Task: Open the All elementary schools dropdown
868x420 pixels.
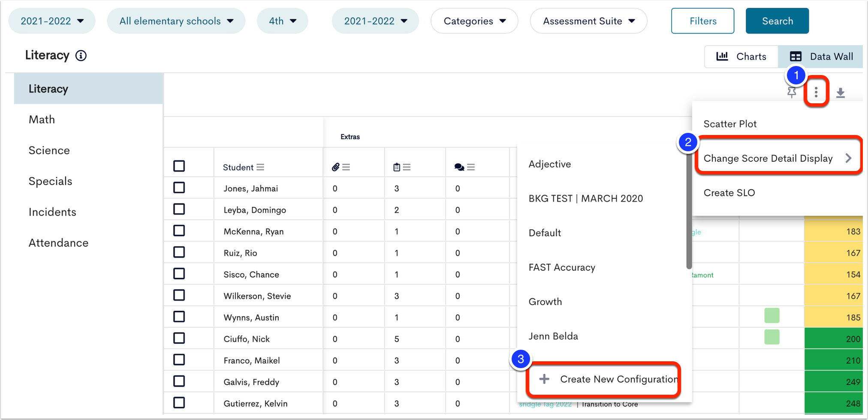Action: coord(176,21)
